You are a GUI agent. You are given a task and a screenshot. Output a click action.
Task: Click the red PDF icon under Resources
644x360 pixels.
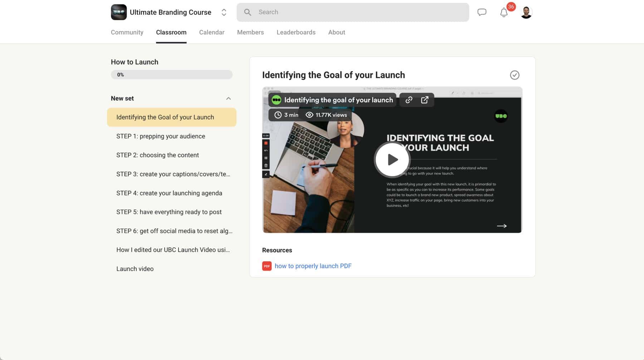[x=267, y=266]
